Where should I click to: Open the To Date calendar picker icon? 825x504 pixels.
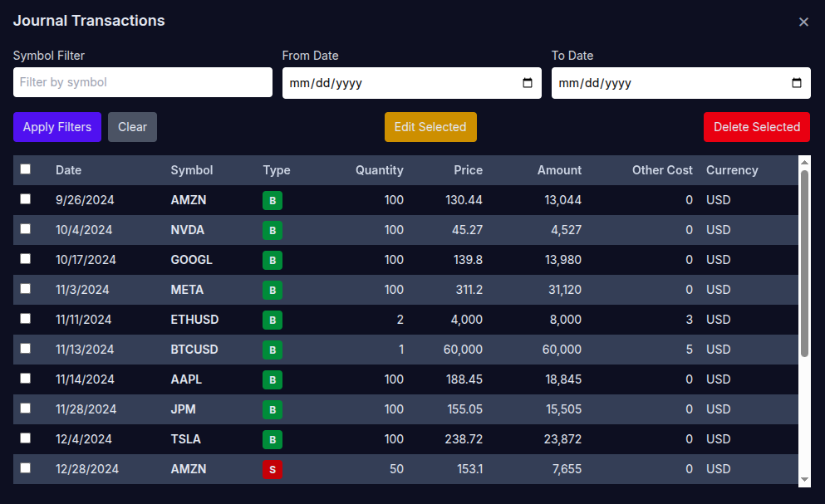click(x=797, y=83)
